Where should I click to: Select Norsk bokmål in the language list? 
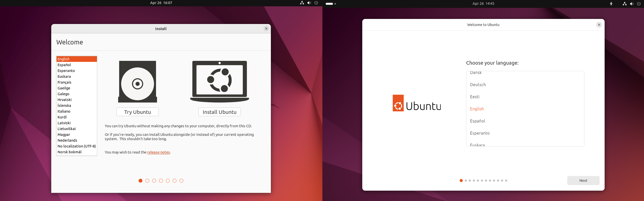[77, 152]
